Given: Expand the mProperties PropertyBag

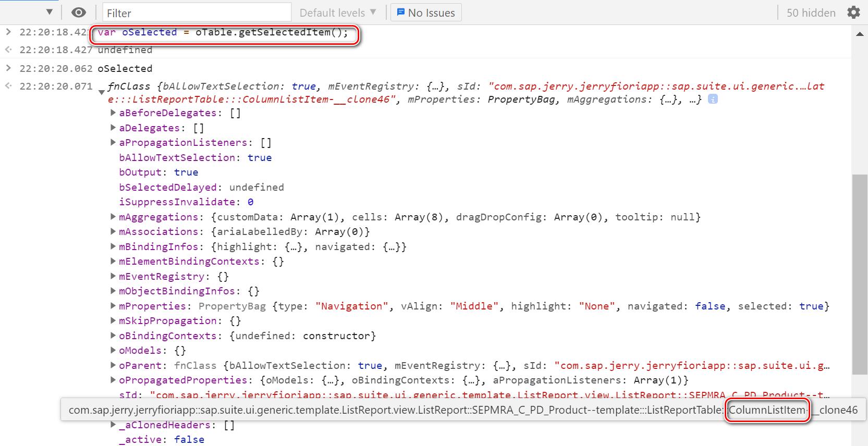Looking at the screenshot, I should point(113,306).
